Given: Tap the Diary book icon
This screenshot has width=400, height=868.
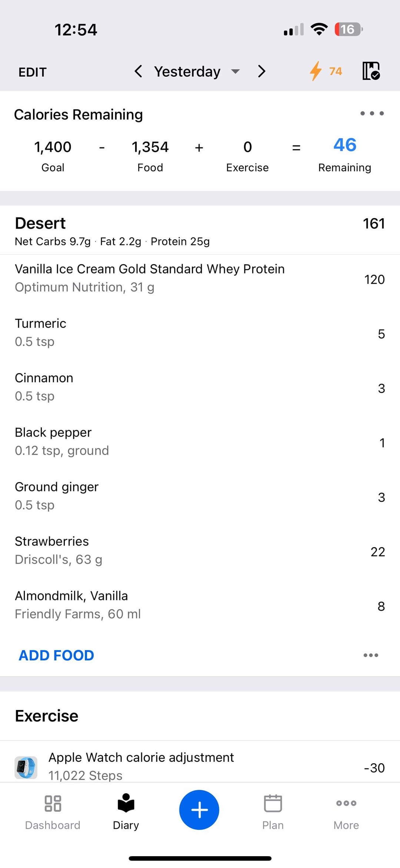Looking at the screenshot, I should pyautogui.click(x=126, y=804).
